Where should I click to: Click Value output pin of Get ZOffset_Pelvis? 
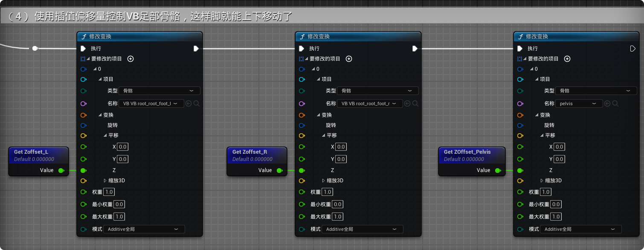[x=498, y=170]
